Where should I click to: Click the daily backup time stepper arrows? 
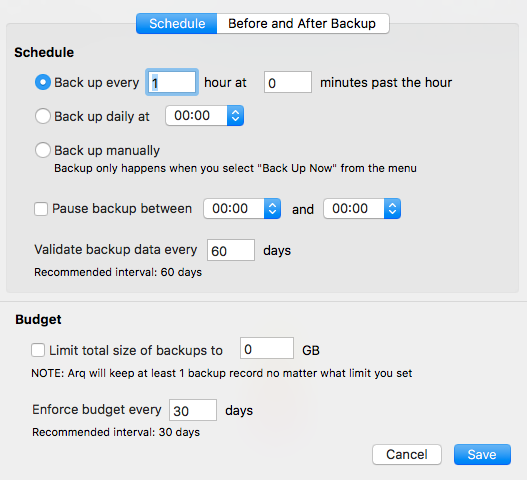tap(236, 116)
